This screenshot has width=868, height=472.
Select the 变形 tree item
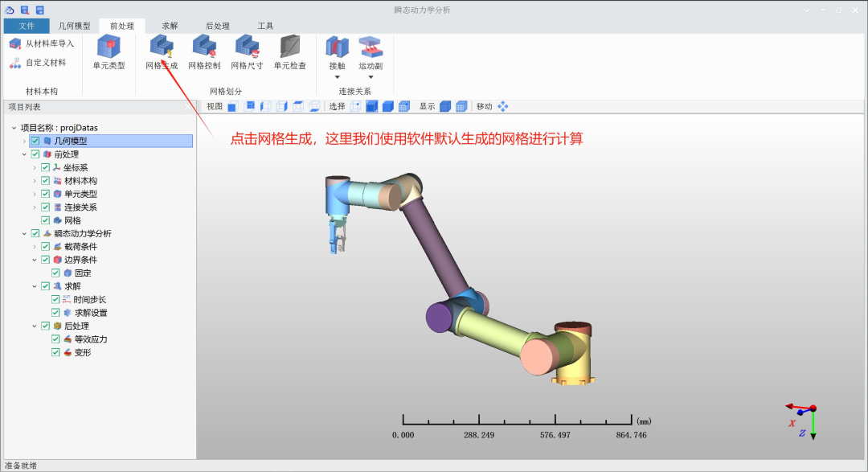pos(83,352)
